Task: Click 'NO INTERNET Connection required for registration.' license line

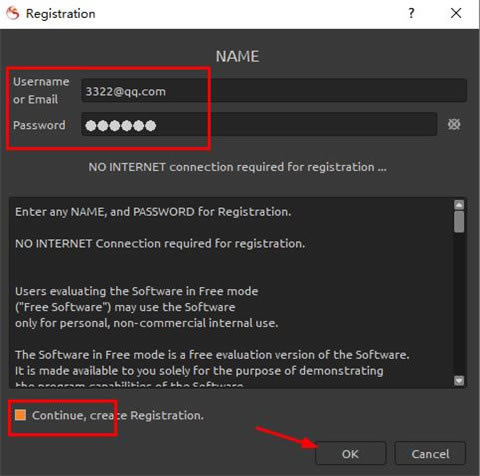Action: [160, 243]
